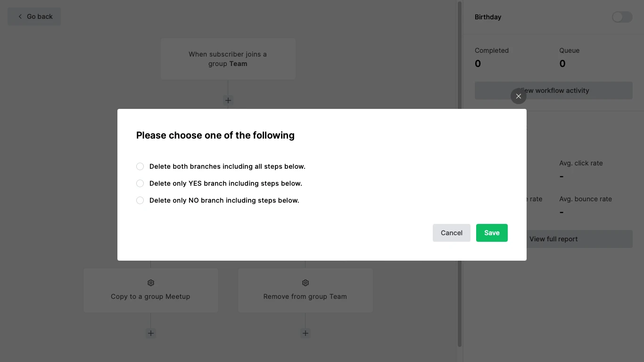644x362 pixels.
Task: Click gear icon on Remove from group Team
Action: point(305,283)
